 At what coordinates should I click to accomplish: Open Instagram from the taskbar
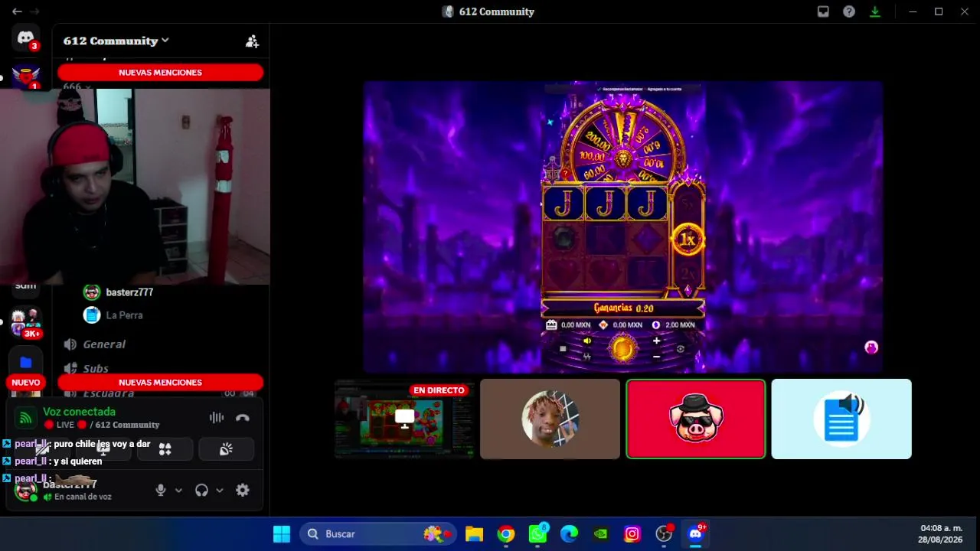[632, 534]
